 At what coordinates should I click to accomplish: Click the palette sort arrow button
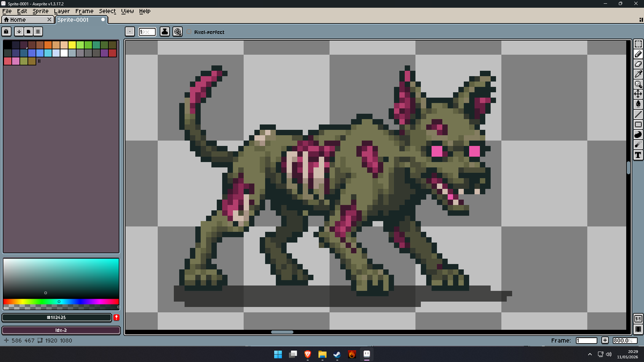[19, 32]
